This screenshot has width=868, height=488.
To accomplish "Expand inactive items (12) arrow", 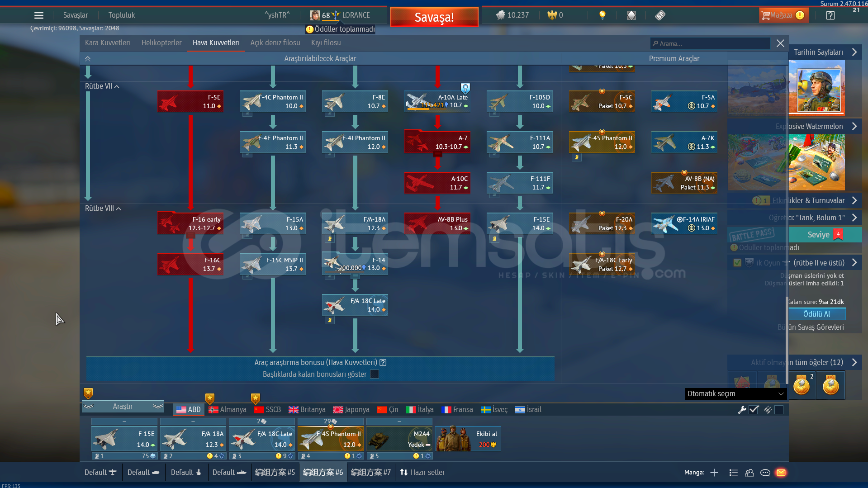I will tap(854, 362).
